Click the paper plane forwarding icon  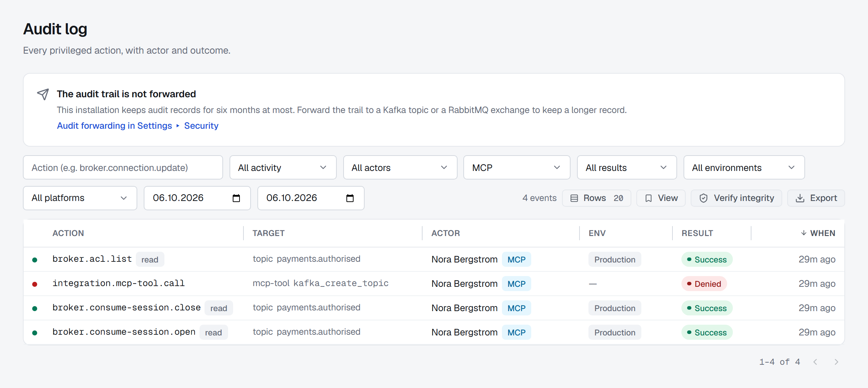43,94
